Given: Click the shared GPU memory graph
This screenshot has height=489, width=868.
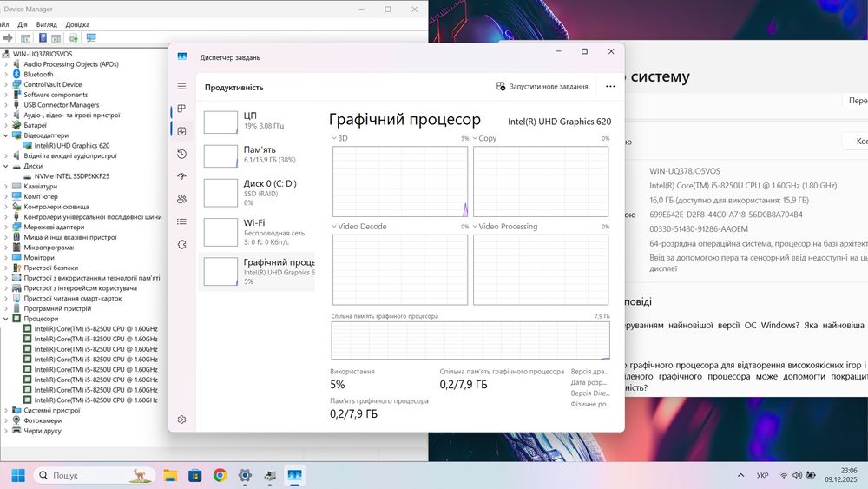Looking at the screenshot, I should pyautogui.click(x=470, y=340).
